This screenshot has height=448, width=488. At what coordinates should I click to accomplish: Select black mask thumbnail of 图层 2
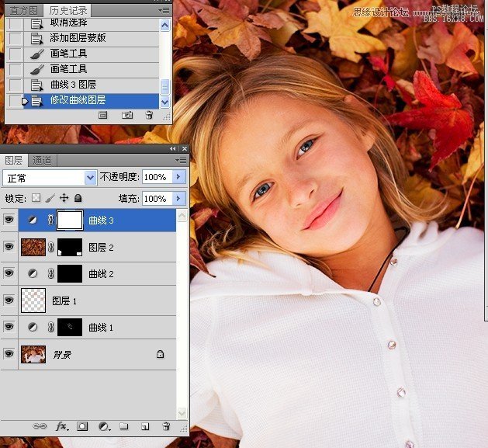[x=70, y=248]
